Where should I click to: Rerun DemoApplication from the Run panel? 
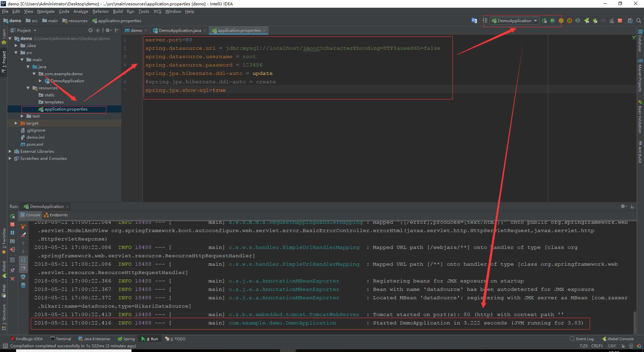[x=12, y=216]
